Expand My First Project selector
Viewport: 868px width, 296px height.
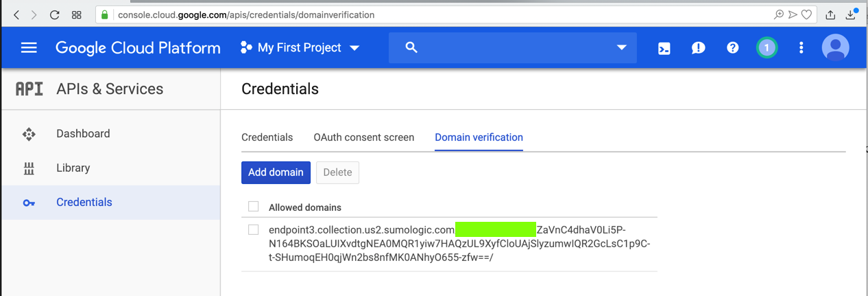pos(300,48)
